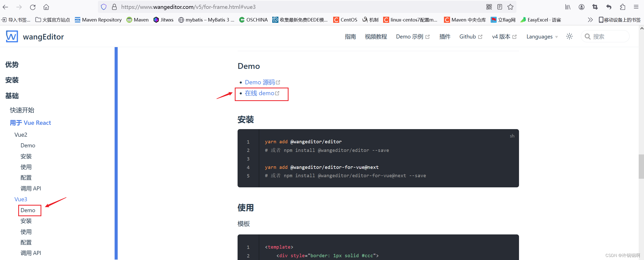Open 快速开始 in the sidebar

22,110
